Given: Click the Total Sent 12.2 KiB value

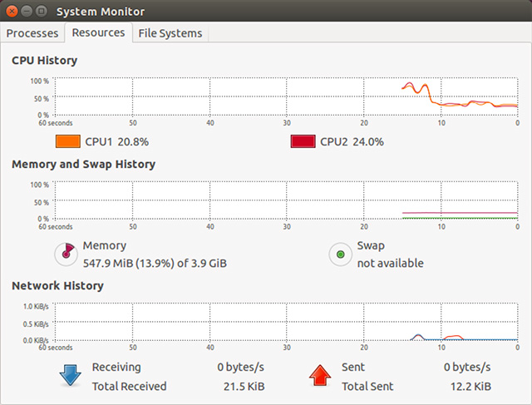Looking at the screenshot, I should [x=470, y=387].
